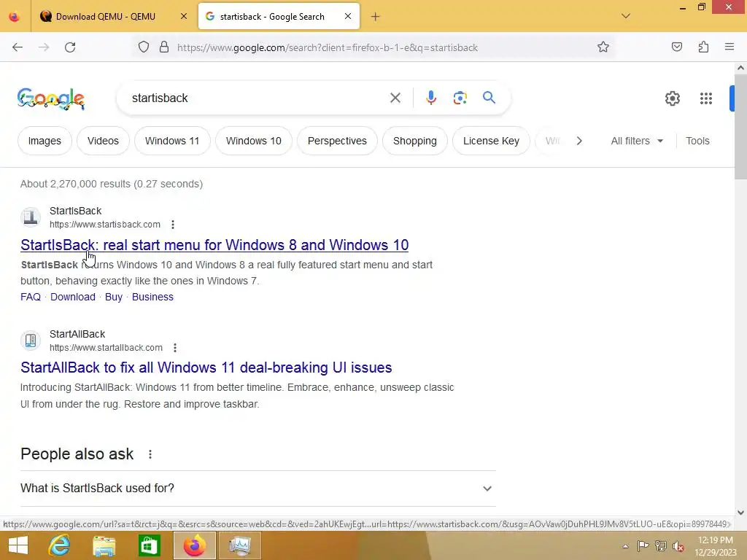747x560 pixels.
Task: Focus the browser address bar URL
Action: point(328,47)
